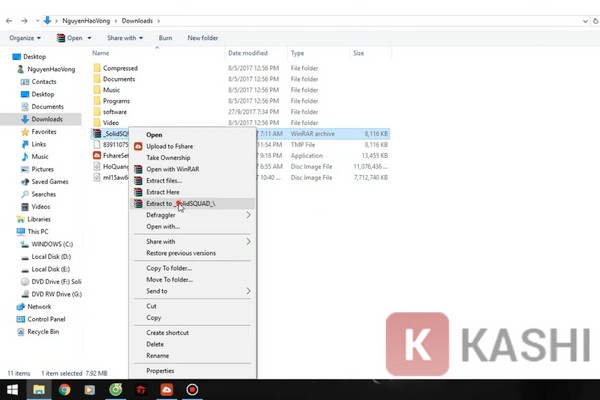The width and height of the screenshot is (600, 400).
Task: Click the red record taskbar icon
Action: pos(192,390)
